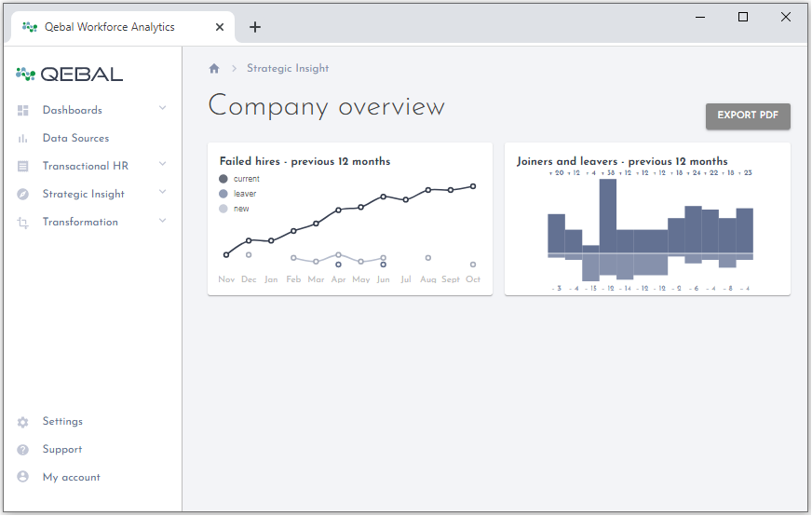The image size is (812, 516).
Task: Open Strategic Insight sidebar item
Action: (x=84, y=195)
